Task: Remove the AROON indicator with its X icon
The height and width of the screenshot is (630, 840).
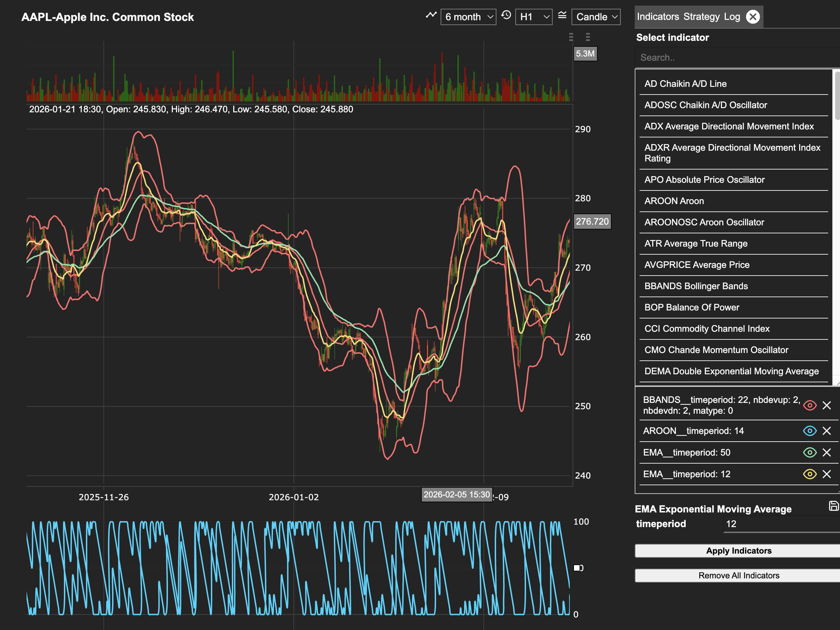Action: 827,431
